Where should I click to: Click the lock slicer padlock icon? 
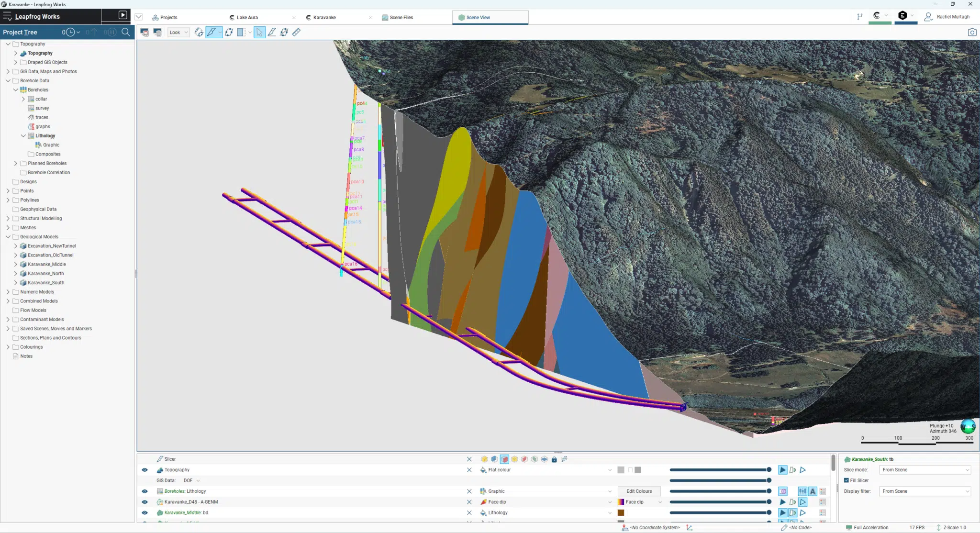click(x=554, y=459)
